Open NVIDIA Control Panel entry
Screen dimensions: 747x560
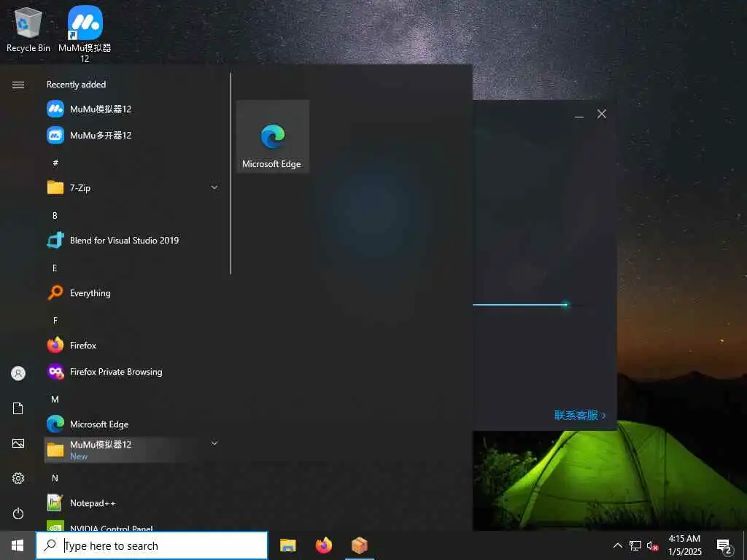[x=131, y=525]
